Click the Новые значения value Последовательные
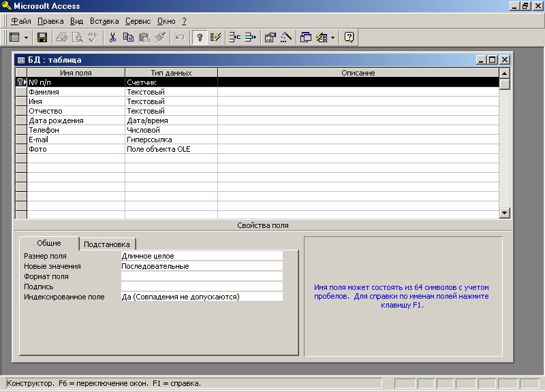The width and height of the screenshot is (545, 392). pos(202,266)
